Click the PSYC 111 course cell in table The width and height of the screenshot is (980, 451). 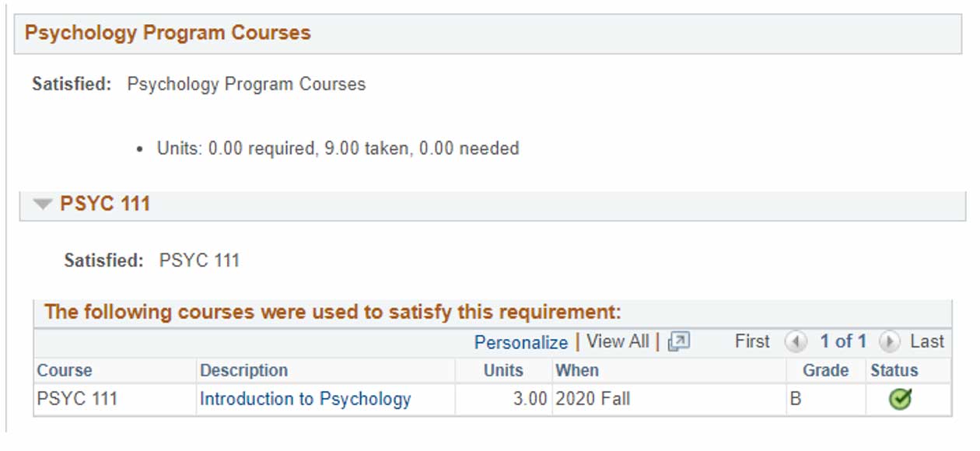point(77,400)
